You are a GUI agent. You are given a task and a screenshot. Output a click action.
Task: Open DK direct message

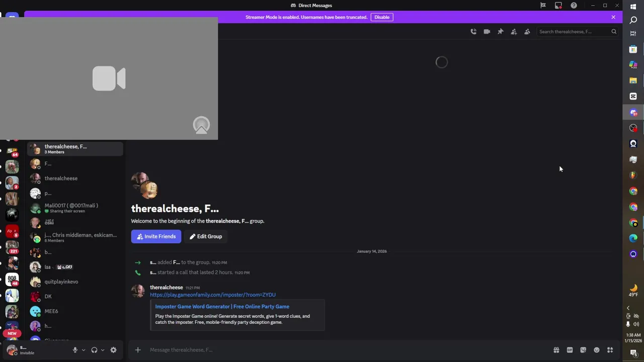(75, 297)
